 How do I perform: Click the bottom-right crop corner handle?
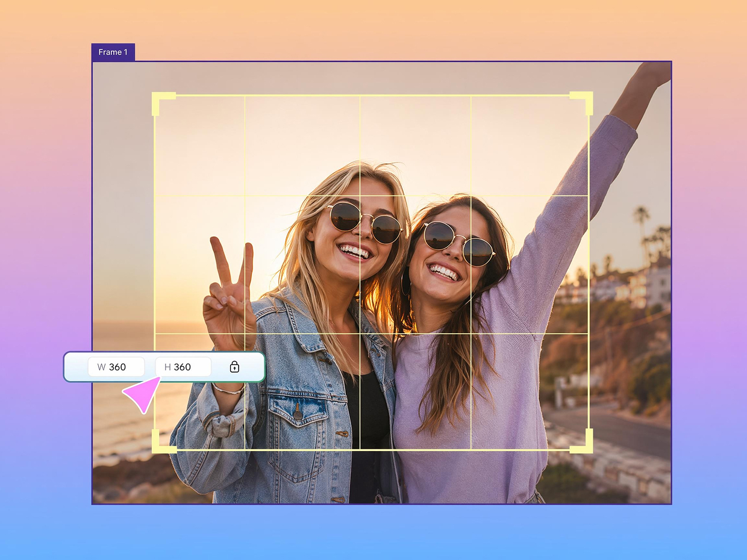pos(581,441)
